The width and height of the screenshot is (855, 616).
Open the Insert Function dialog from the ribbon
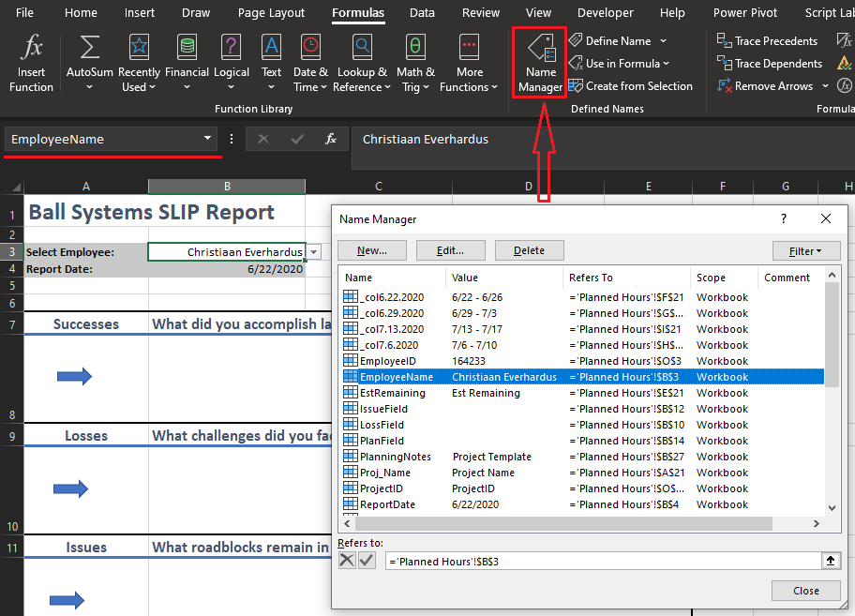[31, 64]
